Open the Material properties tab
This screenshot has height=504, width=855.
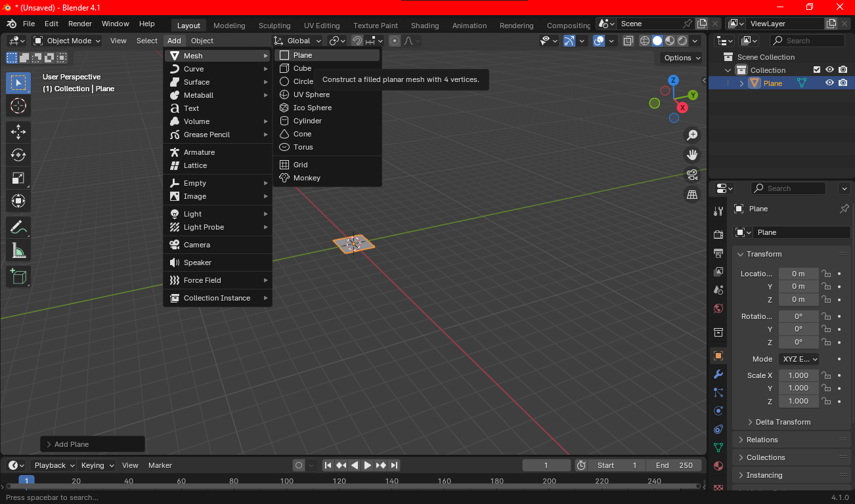click(718, 466)
